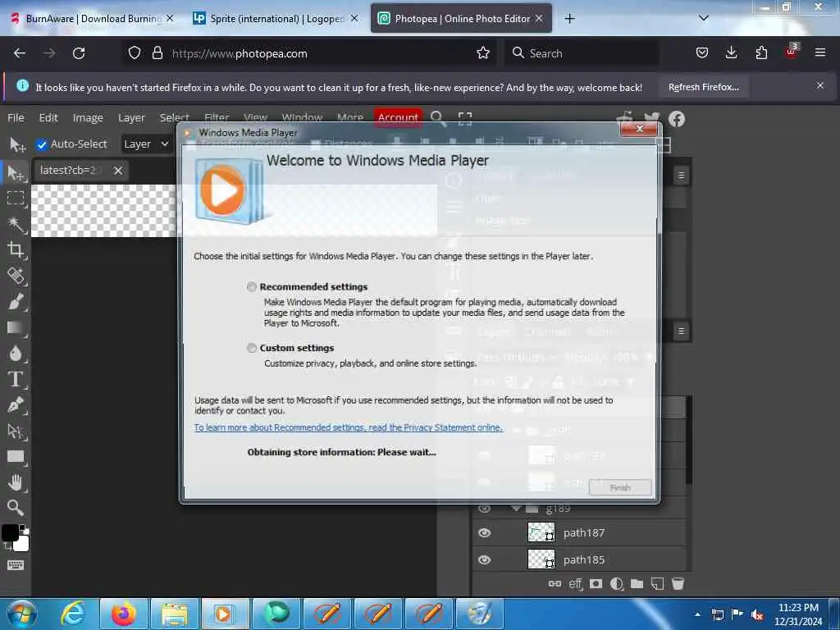Bookmark this page with the star icon
The height and width of the screenshot is (630, 840).
pos(482,53)
